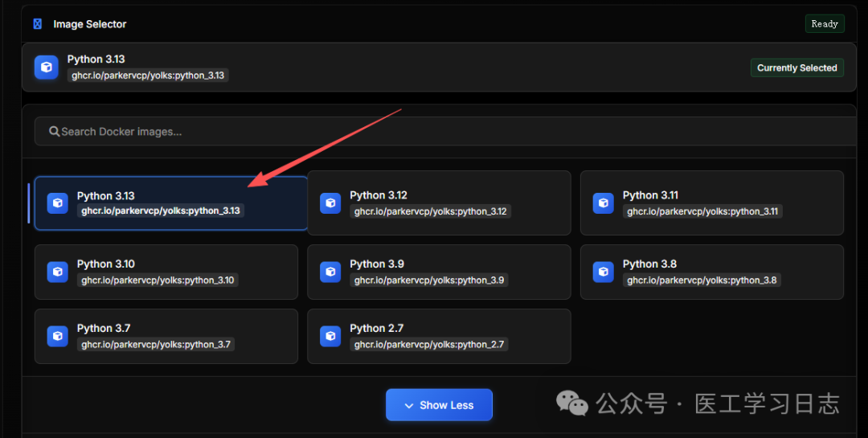
Task: Click the Python 3.10 cube icon
Action: (x=57, y=272)
